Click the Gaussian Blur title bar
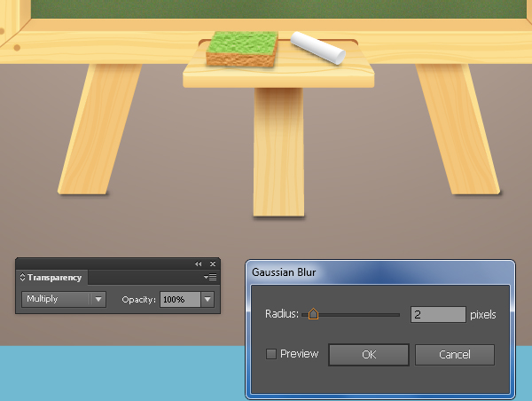Screen dimensions: 532x401 coord(380,272)
